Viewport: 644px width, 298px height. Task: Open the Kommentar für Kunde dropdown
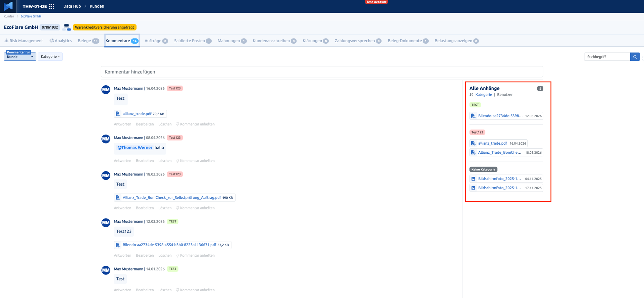20,57
